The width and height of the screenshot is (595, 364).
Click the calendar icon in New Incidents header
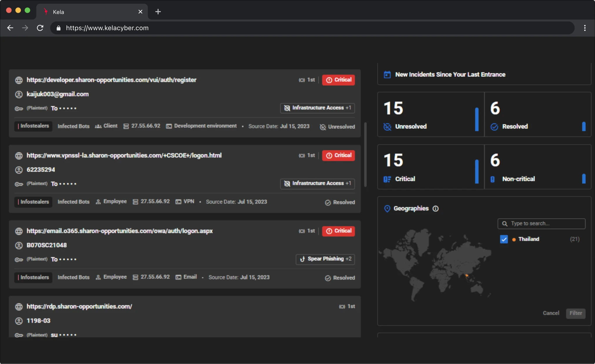(387, 75)
